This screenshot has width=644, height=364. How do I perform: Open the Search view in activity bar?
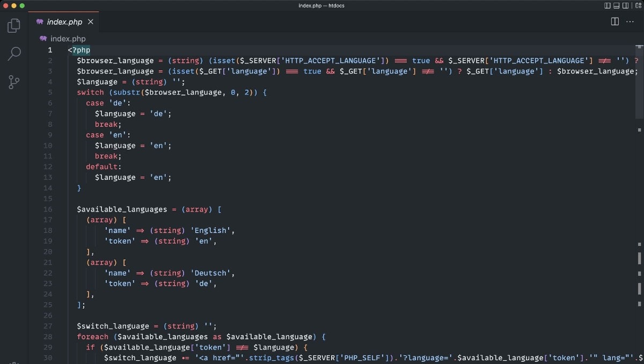pyautogui.click(x=14, y=53)
